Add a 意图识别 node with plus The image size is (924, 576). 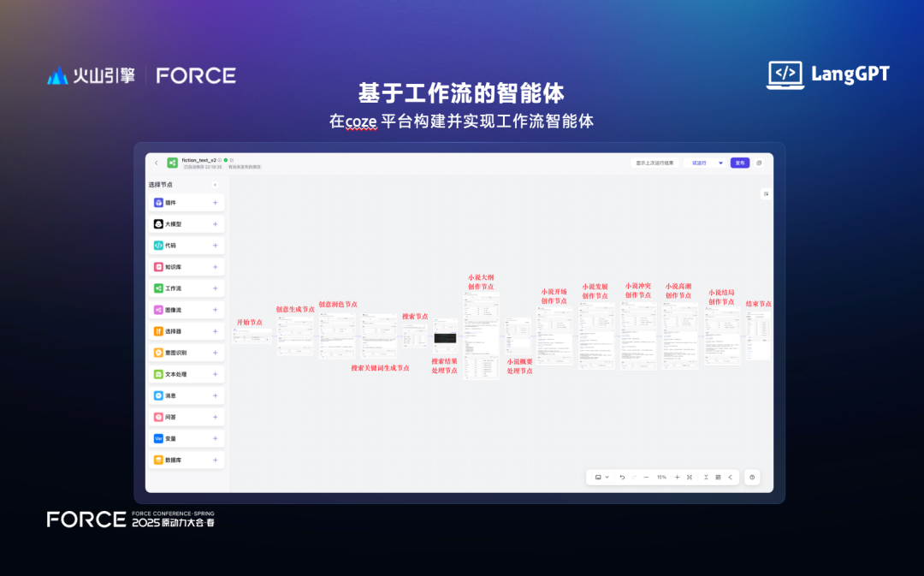pos(215,353)
